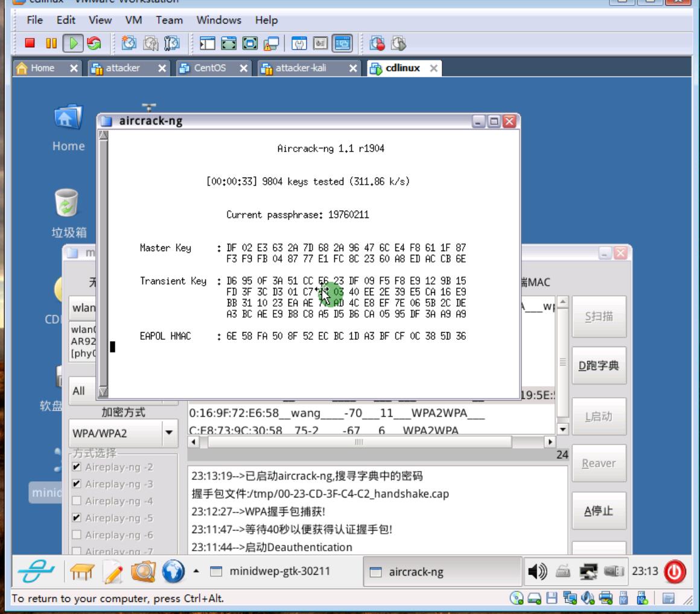Toggle the Aireplay-ng -3 checkbox

tap(77, 484)
